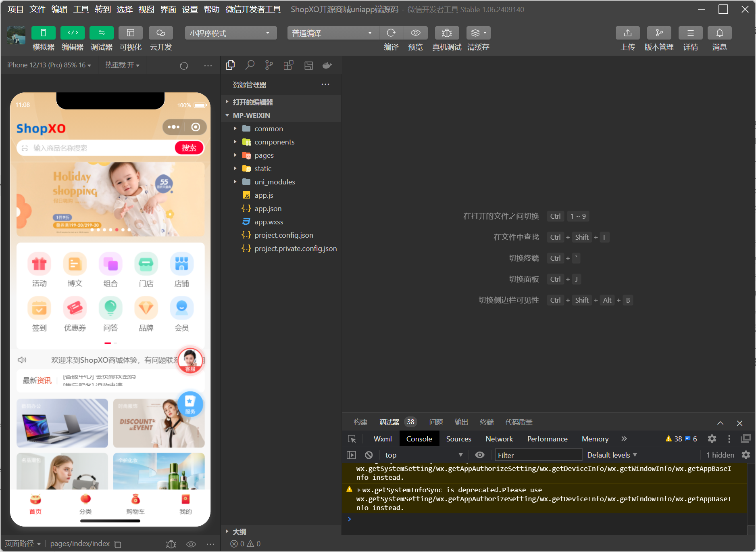Open the file explorer icon

(x=230, y=65)
